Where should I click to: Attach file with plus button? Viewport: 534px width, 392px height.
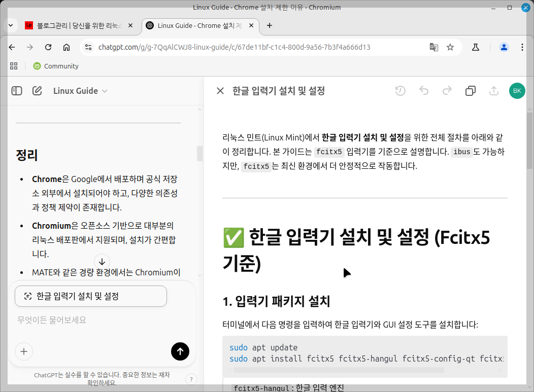point(24,351)
